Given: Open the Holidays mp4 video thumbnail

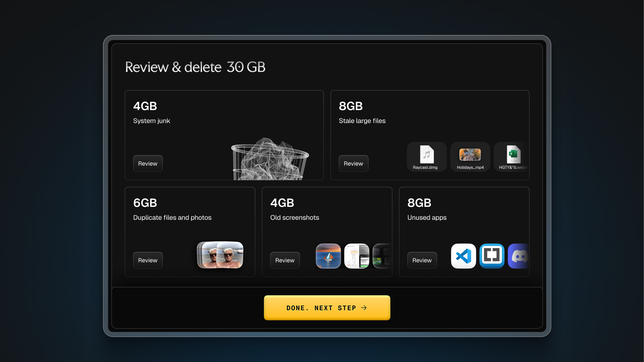Looking at the screenshot, I should [x=470, y=155].
